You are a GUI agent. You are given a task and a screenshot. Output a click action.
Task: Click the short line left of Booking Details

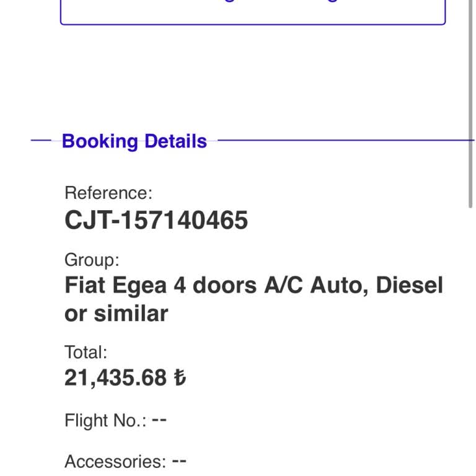(x=41, y=141)
